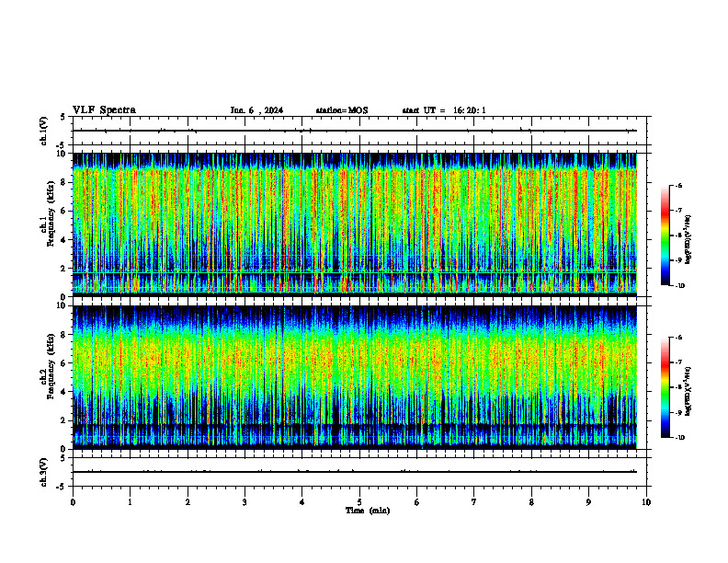Click the "6" kHz tick on ch.1 frequency axis

coord(64,211)
